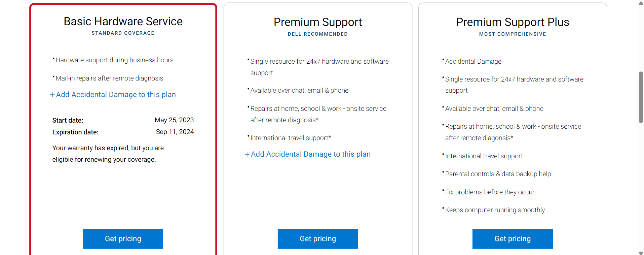Click the plus icon under Basic Hardware Service
Viewport: 644px width, 255px height.
pos(52,95)
